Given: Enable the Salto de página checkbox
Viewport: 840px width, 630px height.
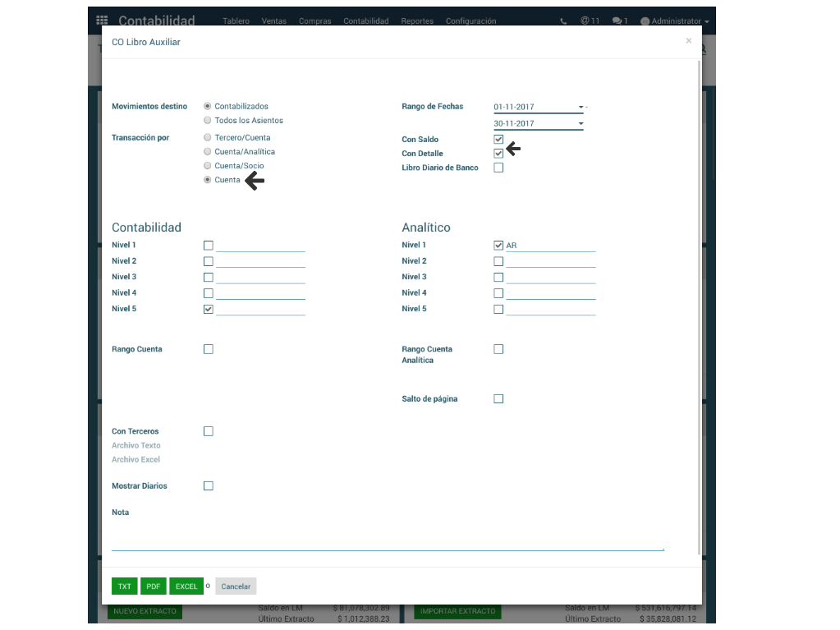Looking at the screenshot, I should [x=498, y=399].
